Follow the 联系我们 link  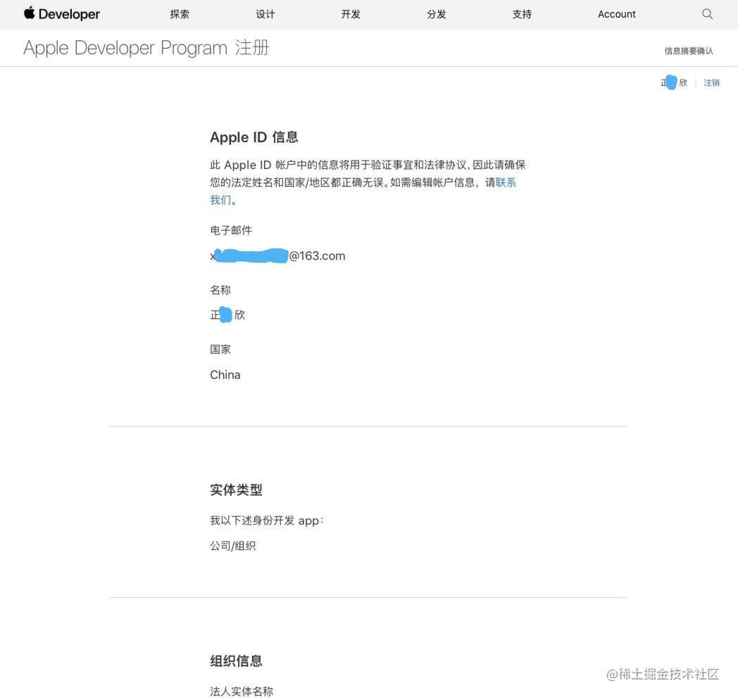[x=506, y=182]
